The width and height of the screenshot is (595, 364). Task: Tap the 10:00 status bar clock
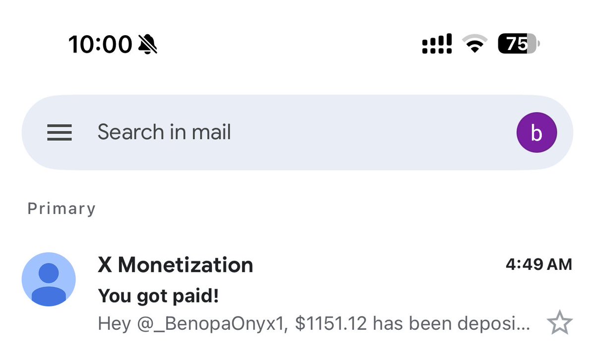point(101,45)
